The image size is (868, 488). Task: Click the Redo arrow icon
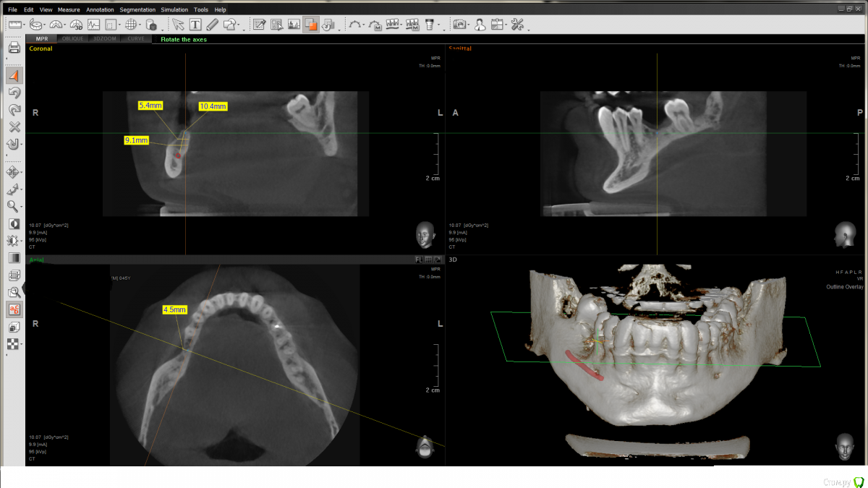(14, 110)
